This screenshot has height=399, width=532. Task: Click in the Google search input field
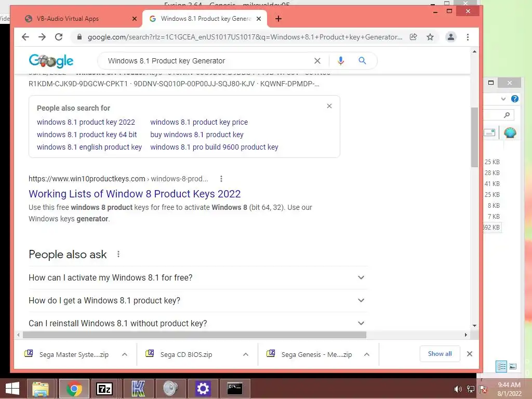(207, 61)
